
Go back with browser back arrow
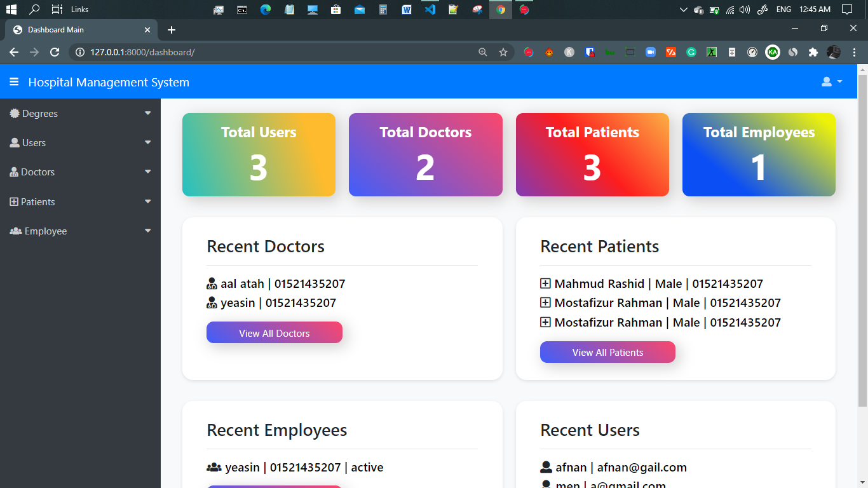click(14, 52)
